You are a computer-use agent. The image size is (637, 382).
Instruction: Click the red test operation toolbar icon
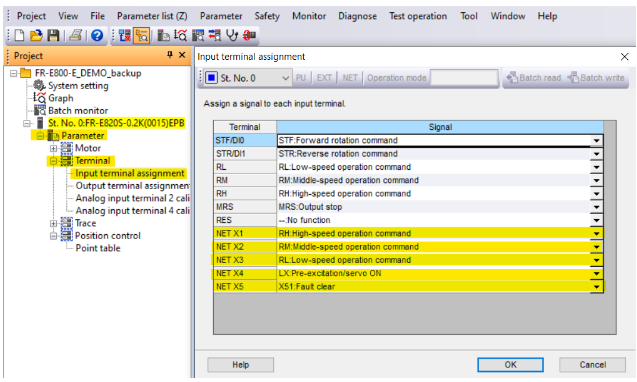pos(249,35)
